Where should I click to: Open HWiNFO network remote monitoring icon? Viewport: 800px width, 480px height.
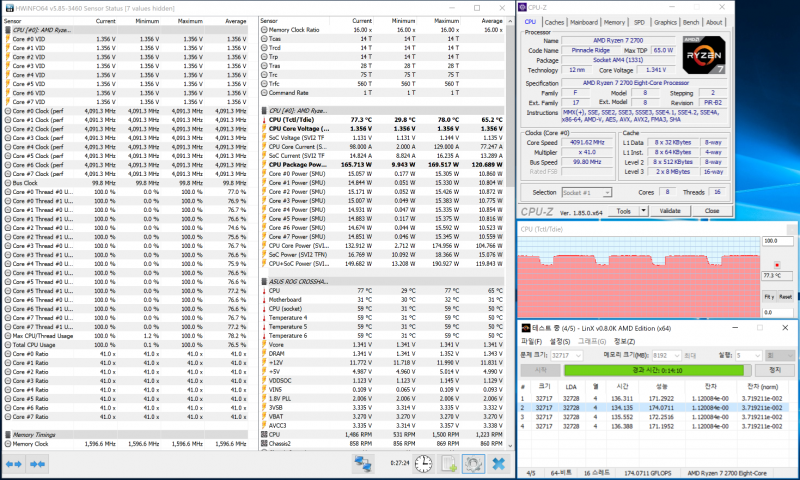pos(363,464)
